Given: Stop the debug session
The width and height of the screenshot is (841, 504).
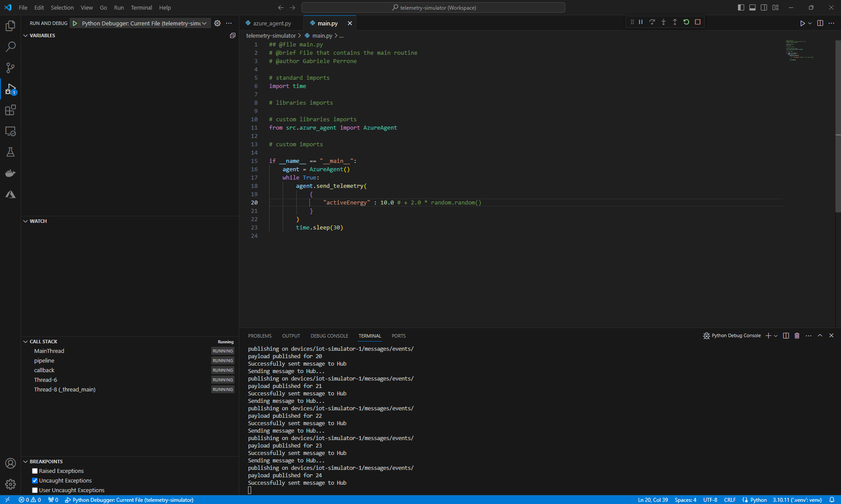Looking at the screenshot, I should [698, 22].
